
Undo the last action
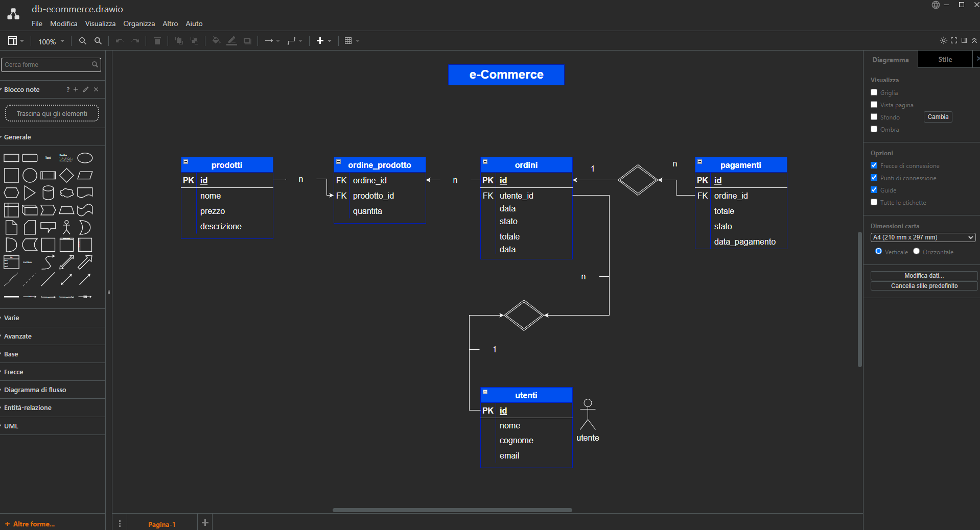click(119, 41)
